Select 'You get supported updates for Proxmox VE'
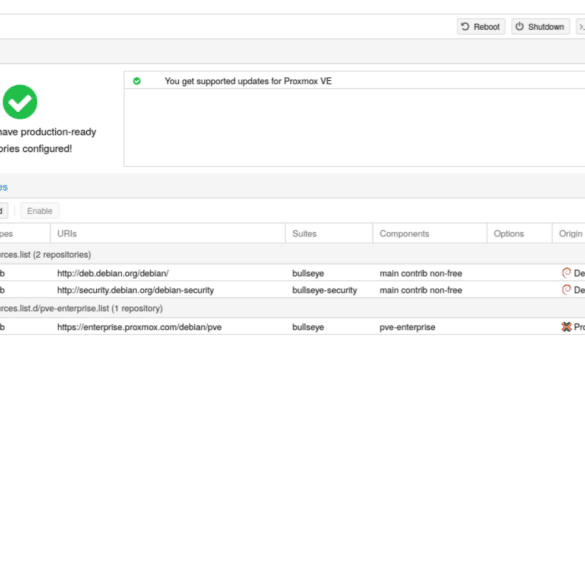Image resolution: width=585 pixels, height=585 pixels. point(248,81)
